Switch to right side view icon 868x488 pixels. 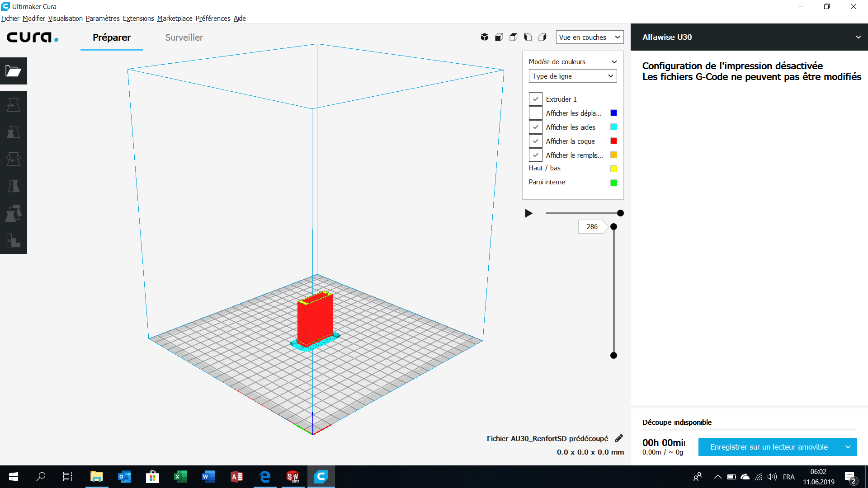pos(542,37)
